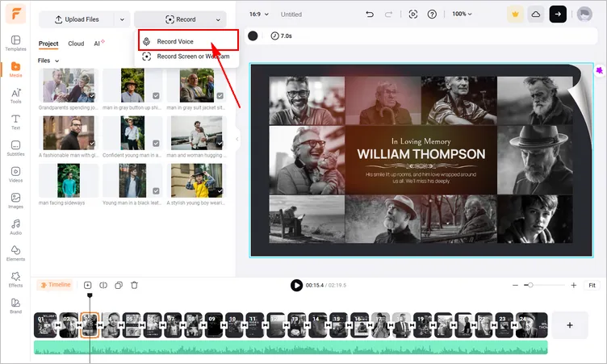This screenshot has width=607, height=364.
Task: Select scene 09 in the timeline
Action: coord(214,325)
